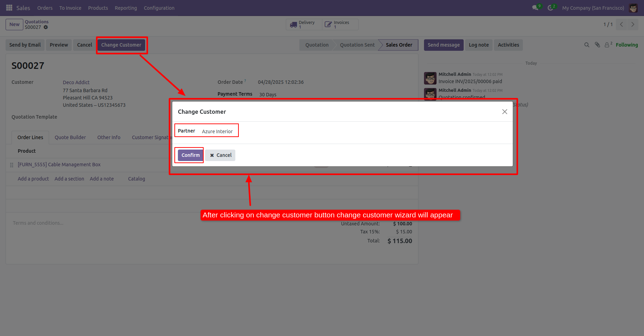Select the Sales Order status stage

click(399, 45)
